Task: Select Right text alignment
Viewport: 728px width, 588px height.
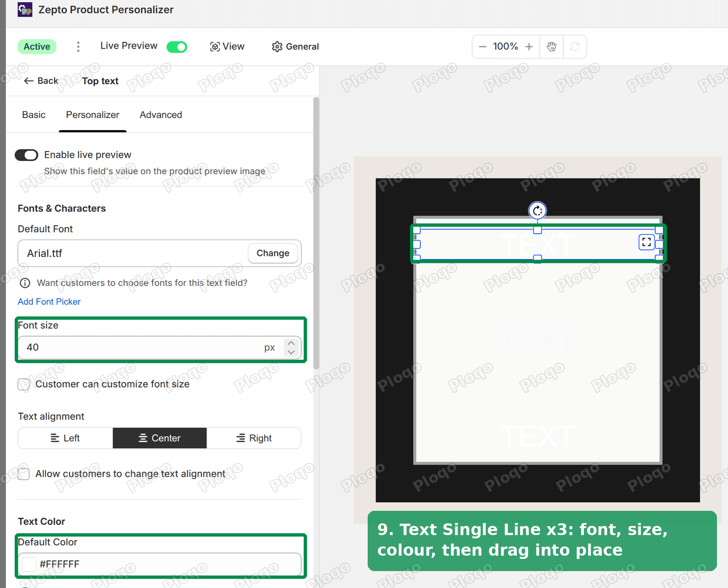Action: pyautogui.click(x=254, y=438)
